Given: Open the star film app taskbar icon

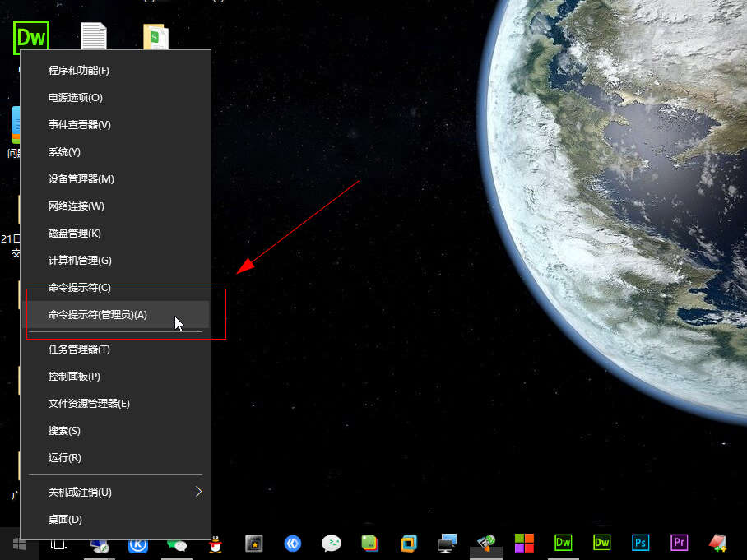Looking at the screenshot, I should (x=254, y=544).
